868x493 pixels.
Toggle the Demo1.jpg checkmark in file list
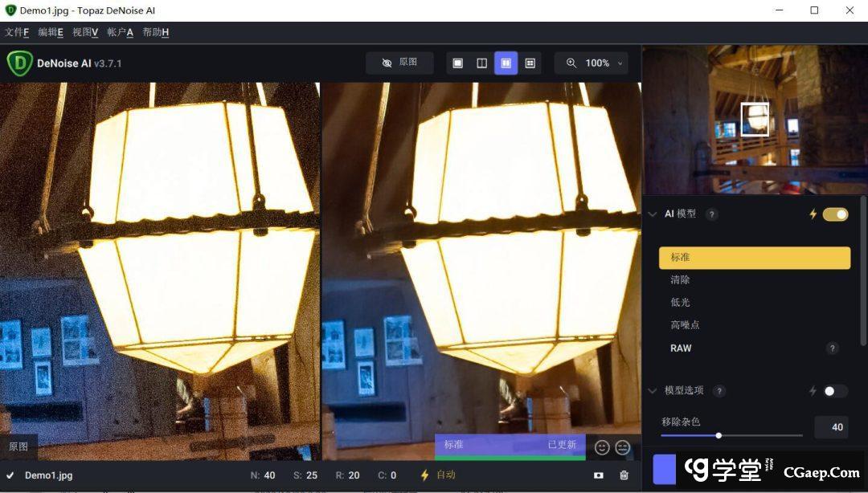coord(10,475)
